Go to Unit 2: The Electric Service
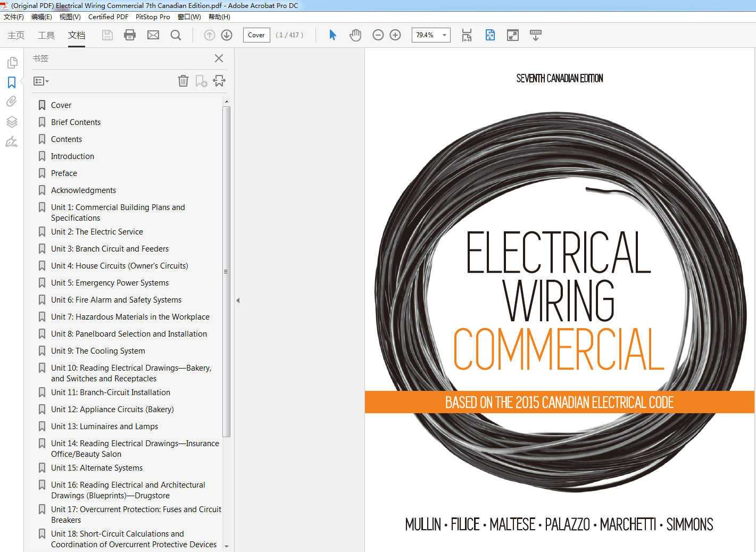The width and height of the screenshot is (756, 552). point(97,232)
